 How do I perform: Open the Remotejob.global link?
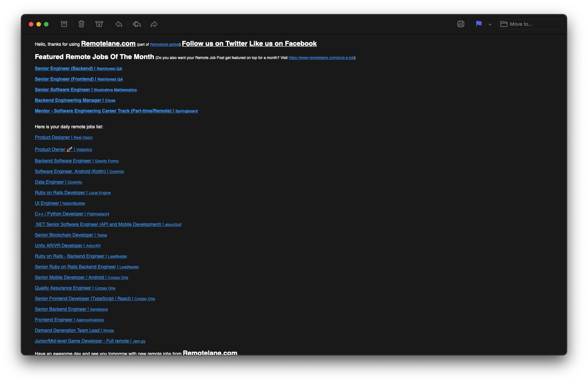(x=165, y=45)
